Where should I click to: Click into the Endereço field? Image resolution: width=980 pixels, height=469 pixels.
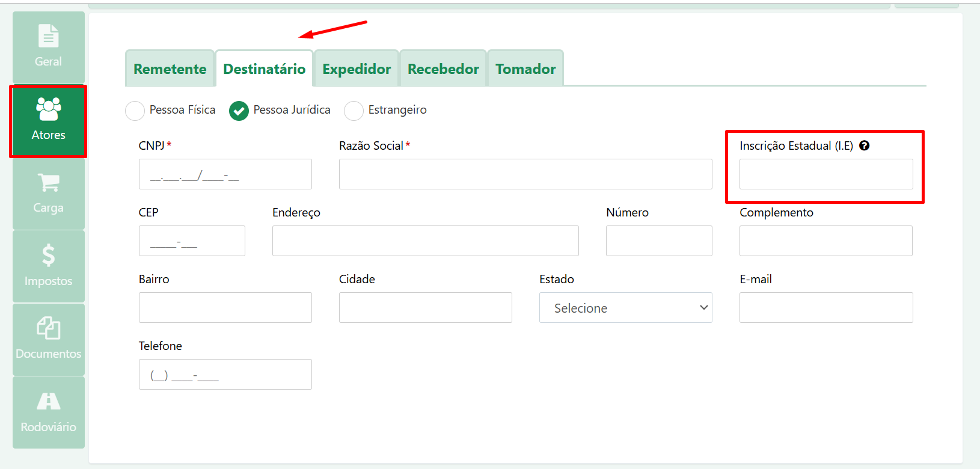pyautogui.click(x=426, y=241)
